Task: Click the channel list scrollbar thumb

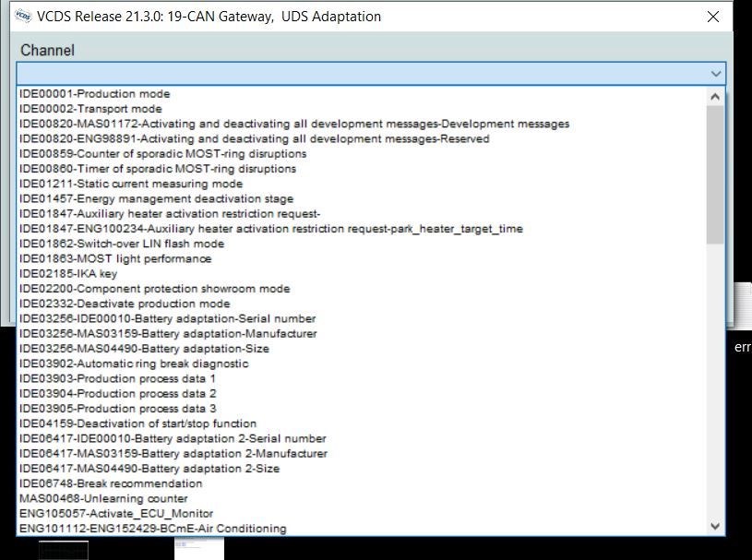Action: [715, 174]
